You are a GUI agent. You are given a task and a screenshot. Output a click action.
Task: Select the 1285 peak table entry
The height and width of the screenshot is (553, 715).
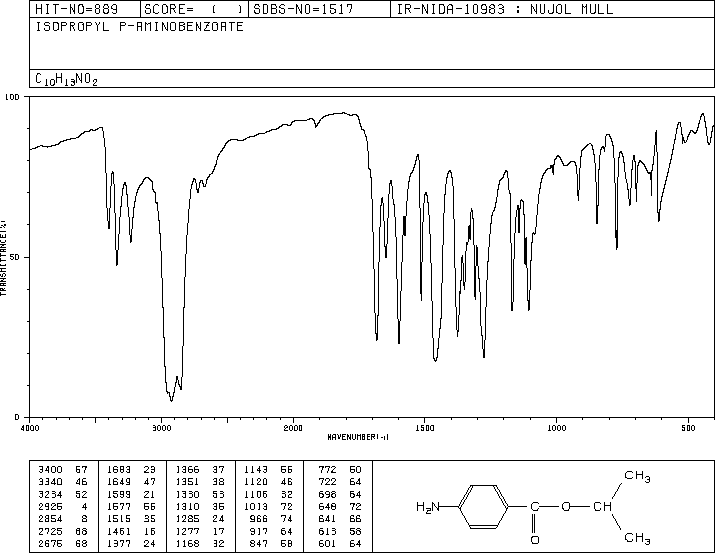[200, 519]
